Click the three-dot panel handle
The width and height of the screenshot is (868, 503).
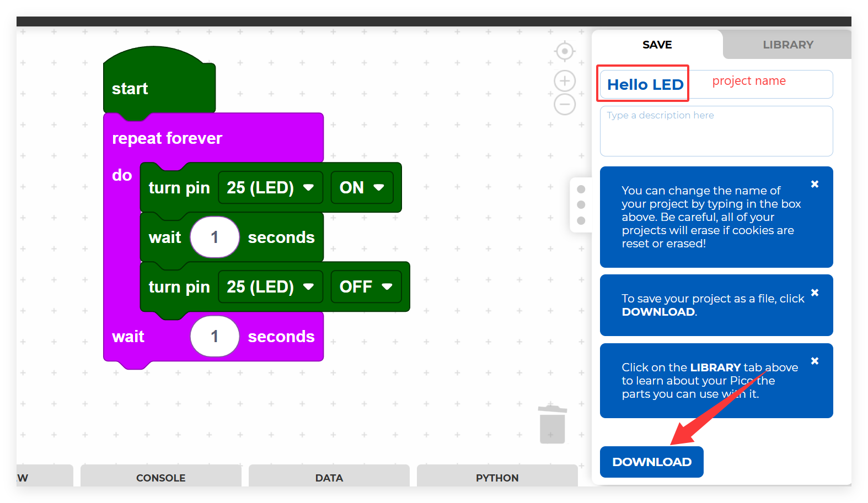pyautogui.click(x=581, y=205)
